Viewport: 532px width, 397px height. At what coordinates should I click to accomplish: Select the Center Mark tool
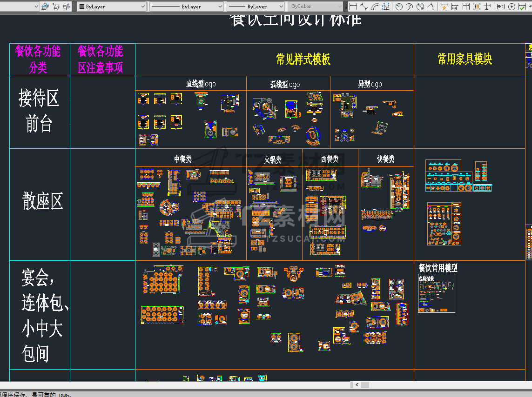(x=512, y=6)
